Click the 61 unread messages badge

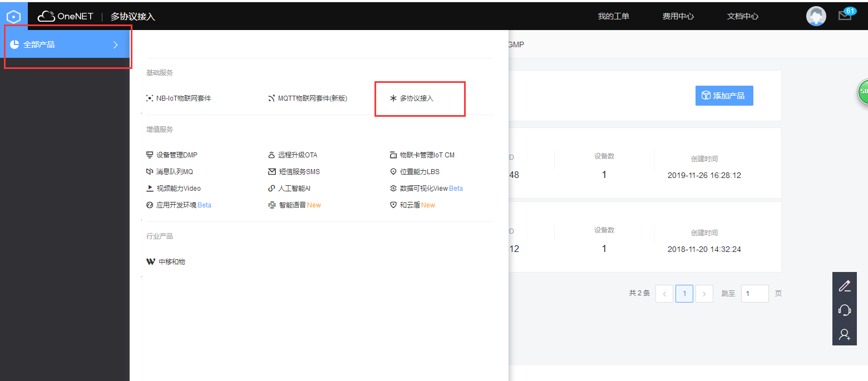(x=850, y=11)
